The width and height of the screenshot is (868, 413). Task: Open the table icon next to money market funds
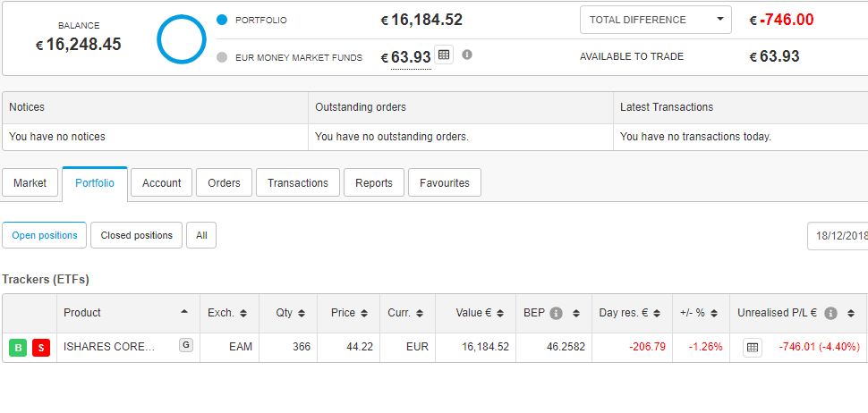[444, 55]
